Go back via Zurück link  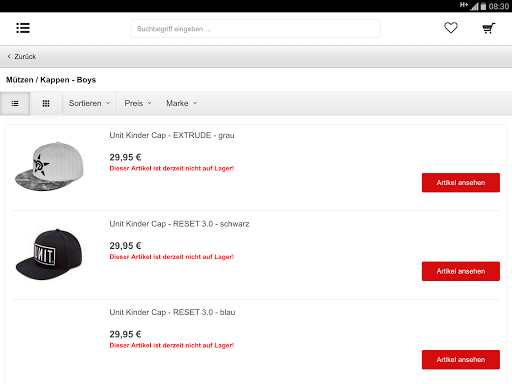click(x=25, y=57)
